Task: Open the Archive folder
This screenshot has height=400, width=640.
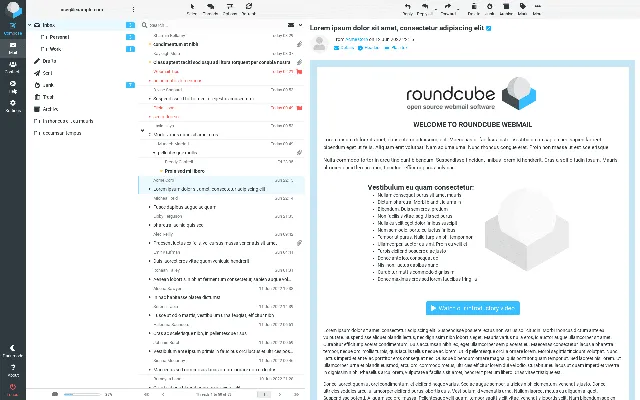Action: tap(81, 109)
